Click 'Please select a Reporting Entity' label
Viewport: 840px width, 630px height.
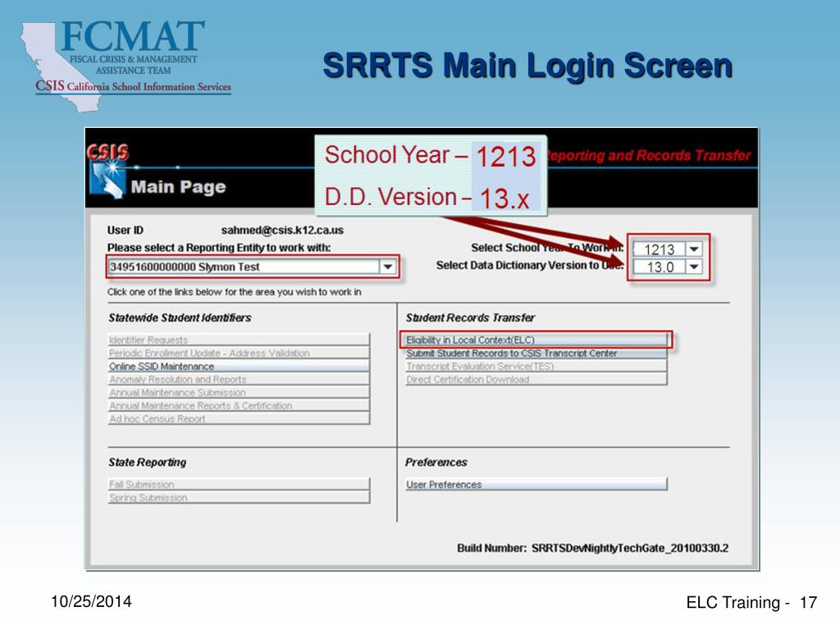pyautogui.click(x=219, y=248)
